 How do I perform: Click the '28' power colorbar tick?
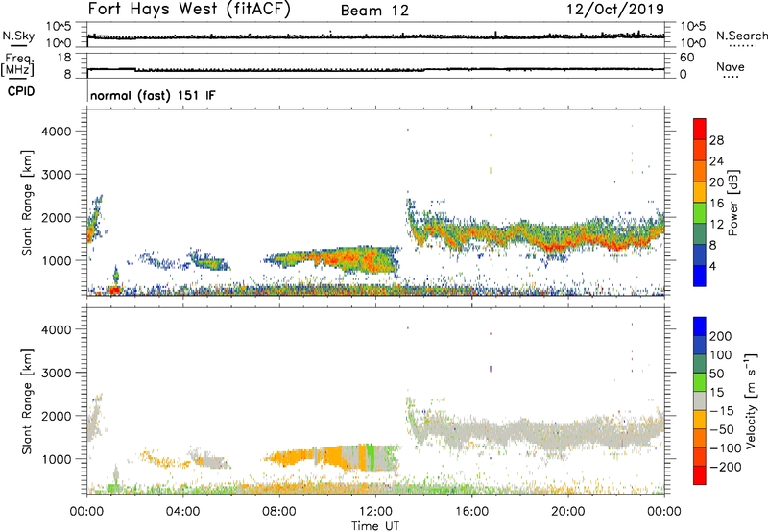[716, 140]
